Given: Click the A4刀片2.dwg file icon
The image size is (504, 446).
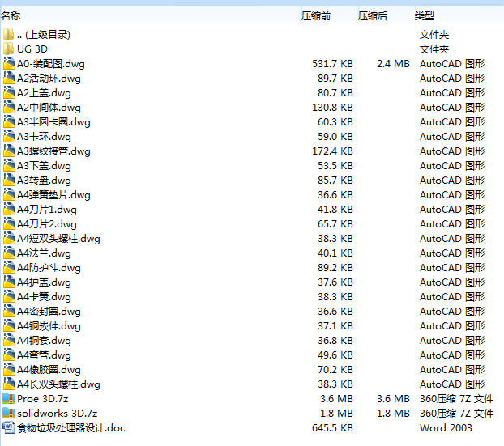Looking at the screenshot, I should click(x=9, y=223).
